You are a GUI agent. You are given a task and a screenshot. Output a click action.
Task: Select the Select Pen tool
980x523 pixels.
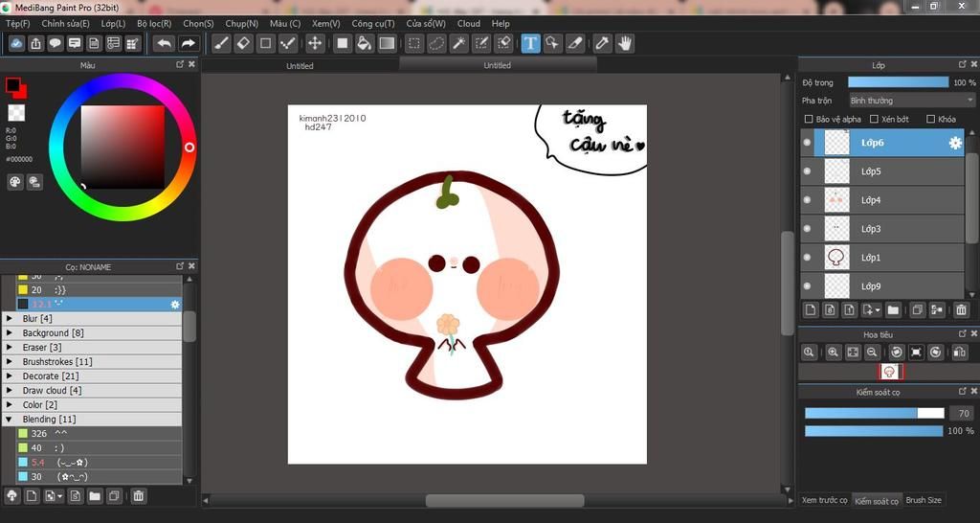481,43
